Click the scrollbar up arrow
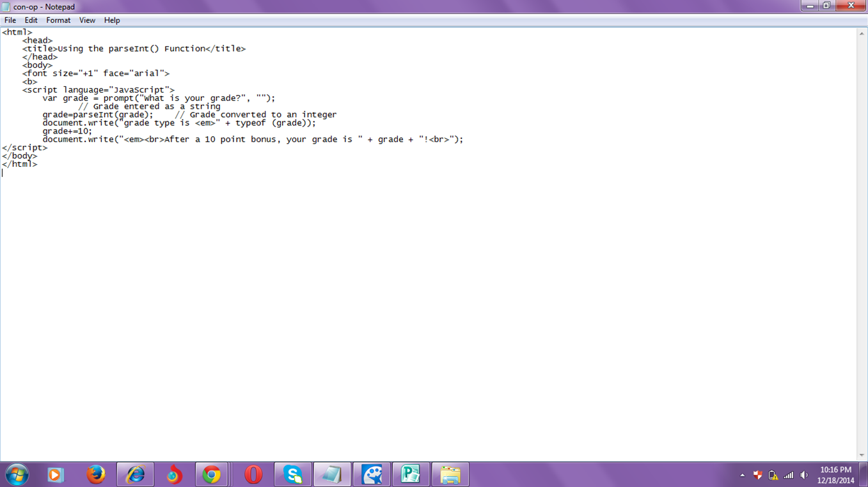This screenshot has width=868, height=487. coord(862,33)
